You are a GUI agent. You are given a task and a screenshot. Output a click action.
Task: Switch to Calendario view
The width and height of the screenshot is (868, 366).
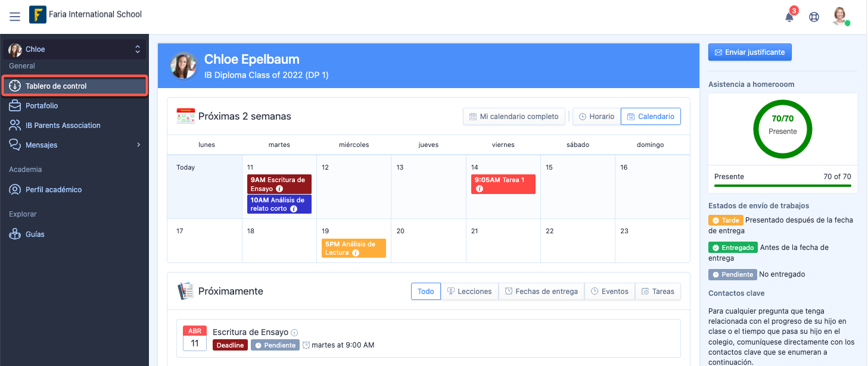(x=651, y=117)
